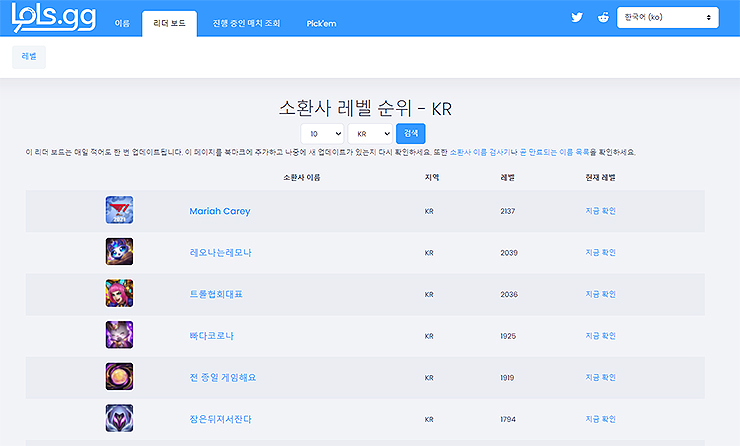This screenshot has height=446, width=740.
Task: Click the 현재 레벨 column header
Action: pos(600,177)
